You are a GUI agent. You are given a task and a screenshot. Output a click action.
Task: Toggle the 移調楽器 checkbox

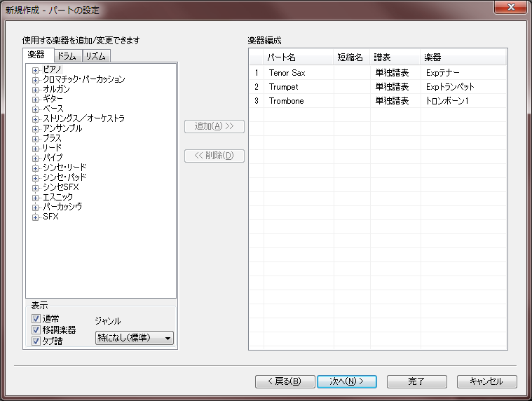coord(36,329)
